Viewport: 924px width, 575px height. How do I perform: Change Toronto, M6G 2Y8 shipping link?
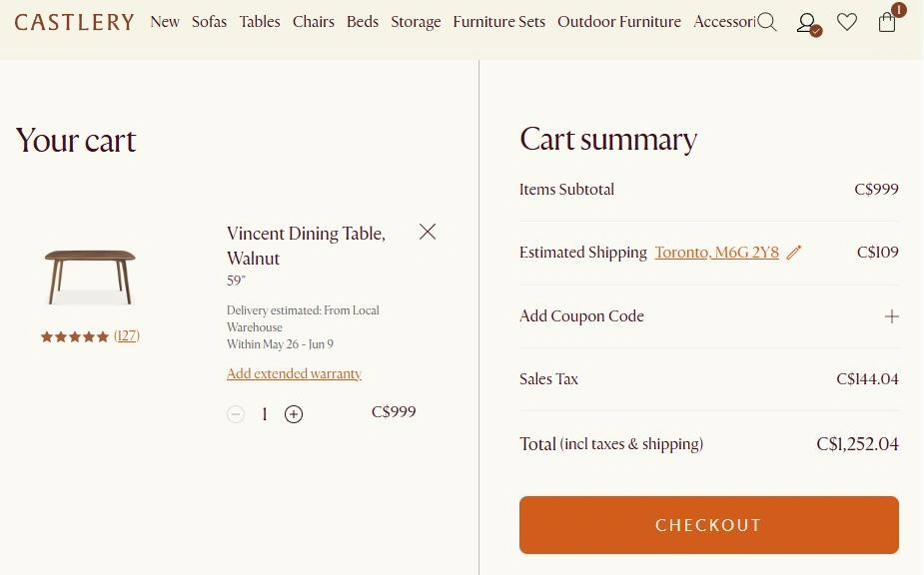(x=716, y=253)
